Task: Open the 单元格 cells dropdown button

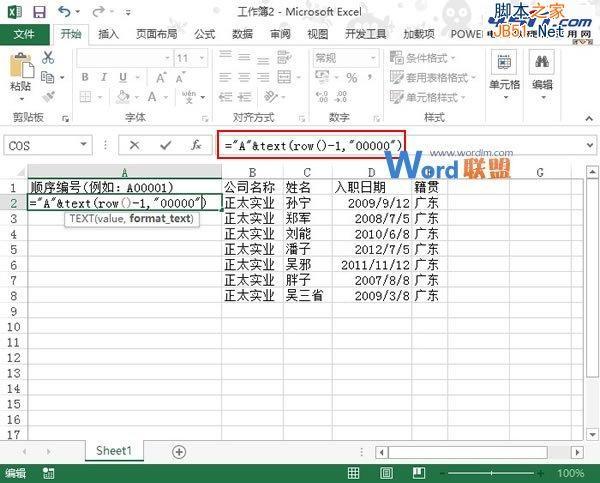Action: tap(504, 75)
